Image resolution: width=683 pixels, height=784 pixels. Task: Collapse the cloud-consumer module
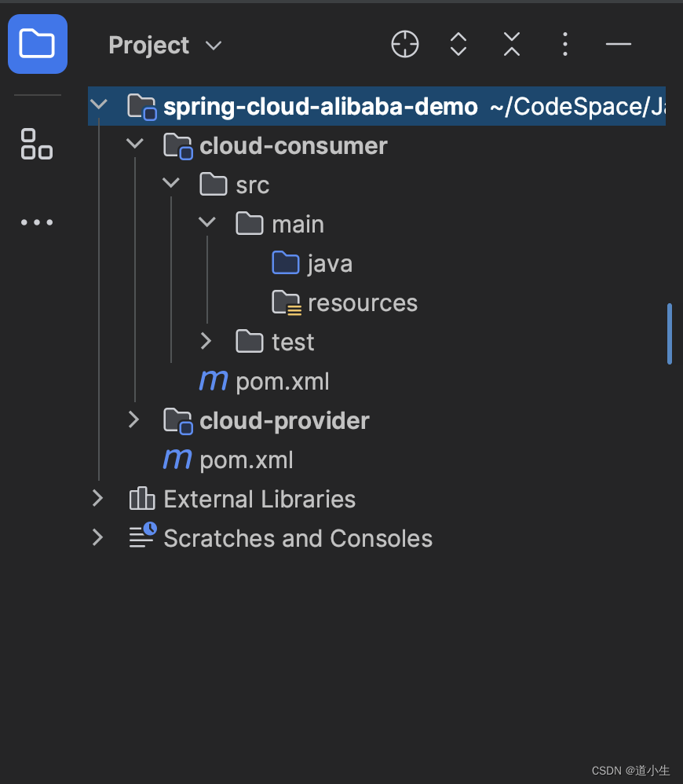tap(134, 144)
